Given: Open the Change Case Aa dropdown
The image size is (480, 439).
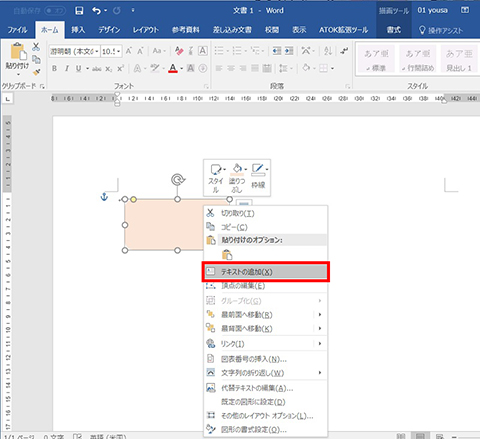Looking at the screenshot, I should click(x=159, y=51).
